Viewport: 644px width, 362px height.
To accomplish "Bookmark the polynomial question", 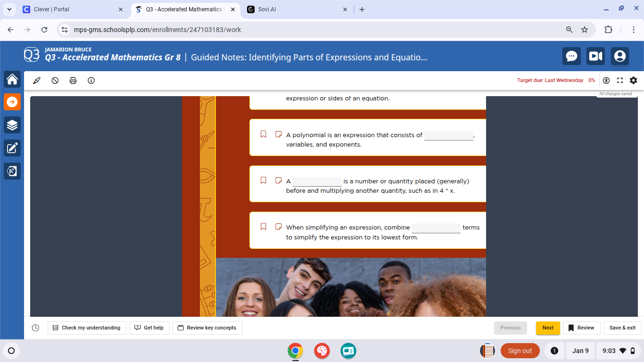I will coord(264,134).
